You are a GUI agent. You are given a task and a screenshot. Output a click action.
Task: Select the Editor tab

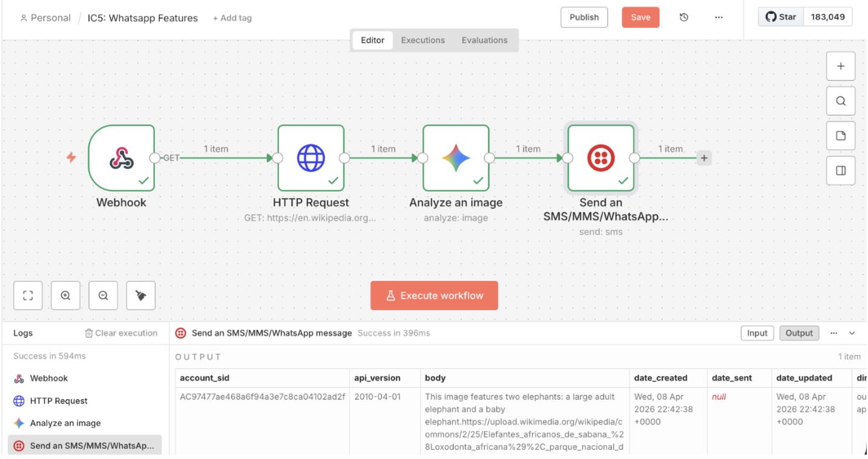(373, 41)
